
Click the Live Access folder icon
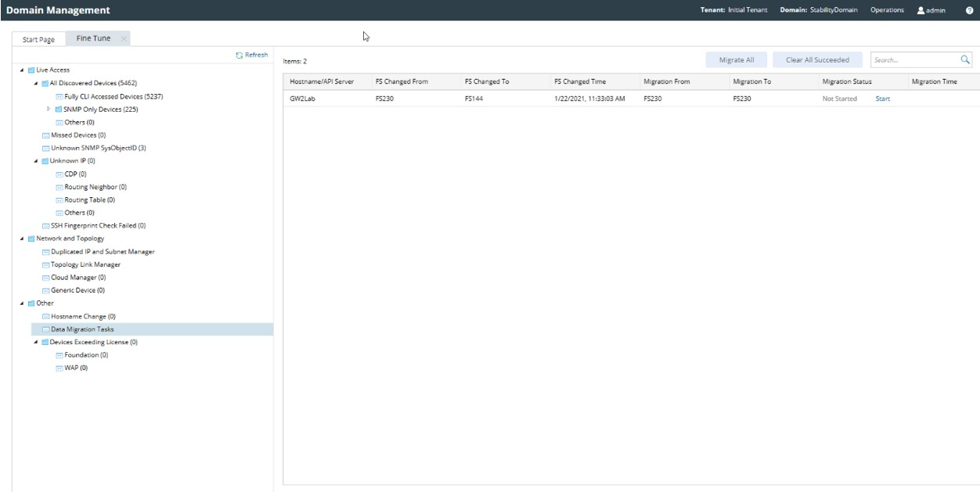click(x=31, y=70)
